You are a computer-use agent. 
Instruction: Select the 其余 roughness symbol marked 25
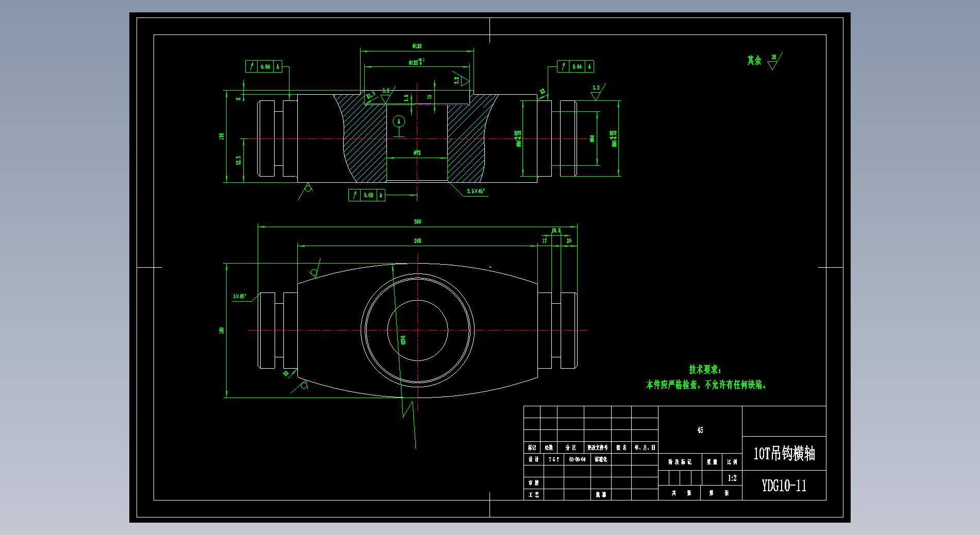pos(772,62)
